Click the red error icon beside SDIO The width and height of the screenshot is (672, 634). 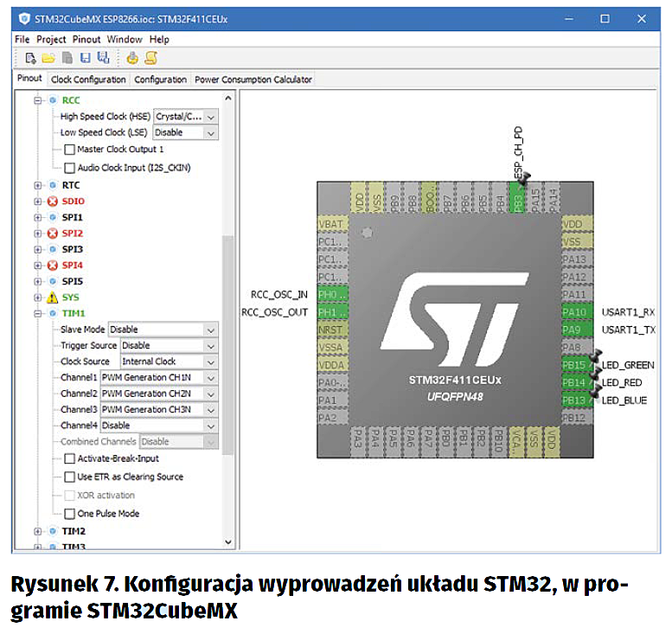coord(52,201)
